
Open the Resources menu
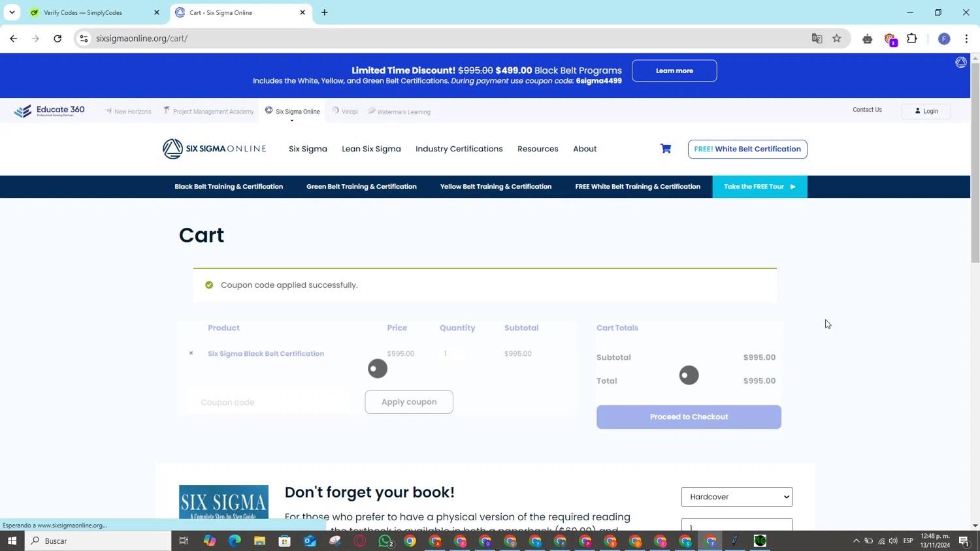coord(538,149)
